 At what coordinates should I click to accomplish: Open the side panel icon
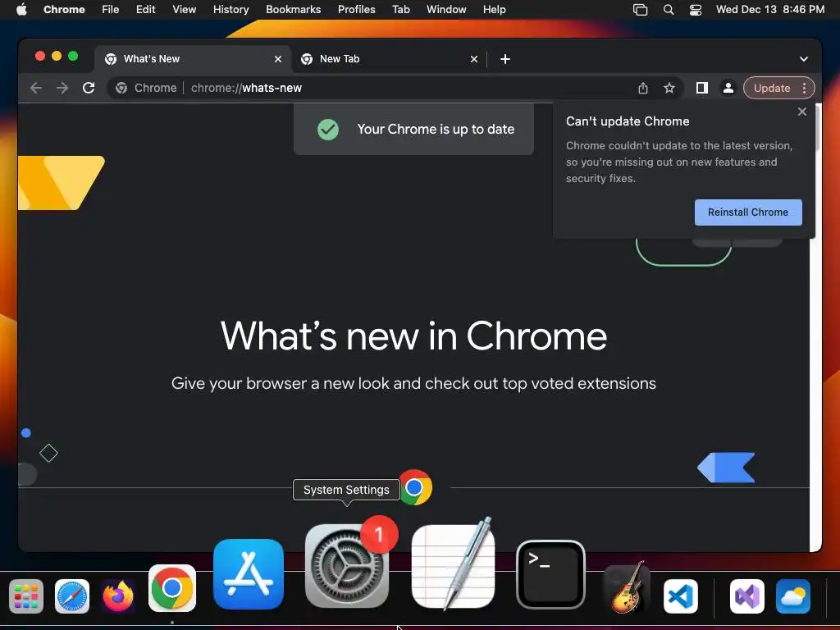click(x=702, y=88)
